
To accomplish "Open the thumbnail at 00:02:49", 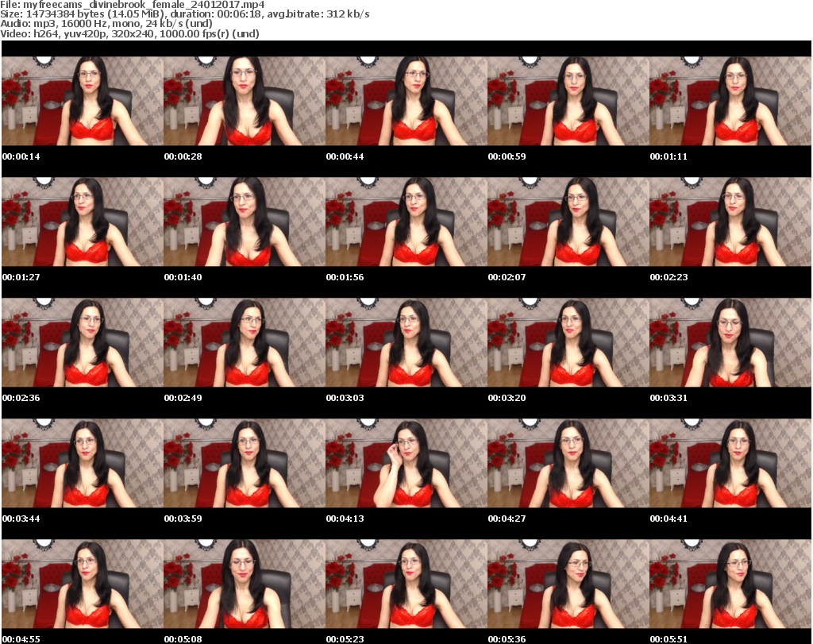I will [245, 342].
